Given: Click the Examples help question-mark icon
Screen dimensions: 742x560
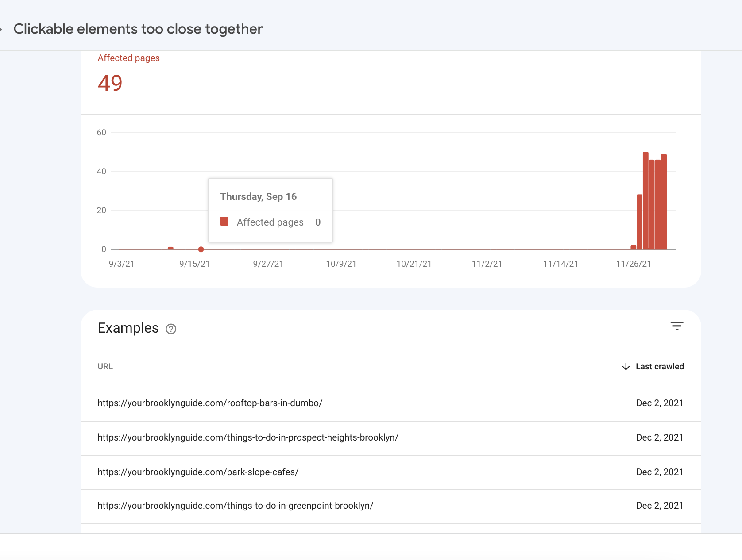Looking at the screenshot, I should coord(171,329).
